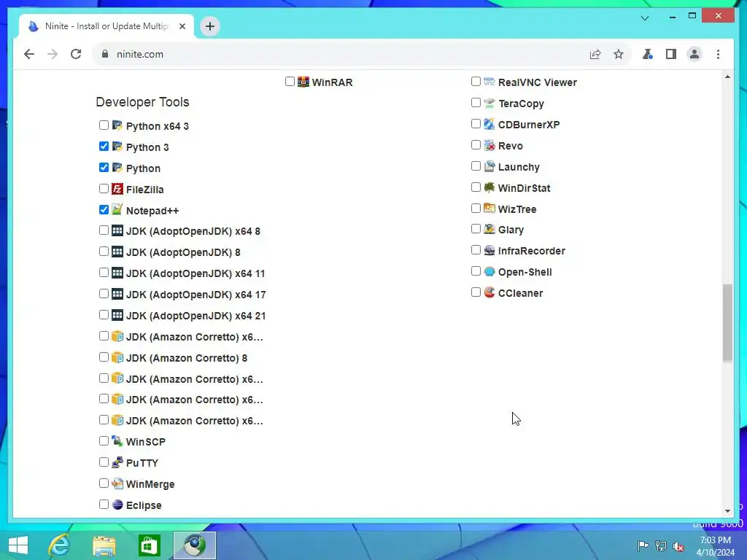Check the FileZilla checkbox
Viewport: 747px width, 560px height.
coord(104,189)
